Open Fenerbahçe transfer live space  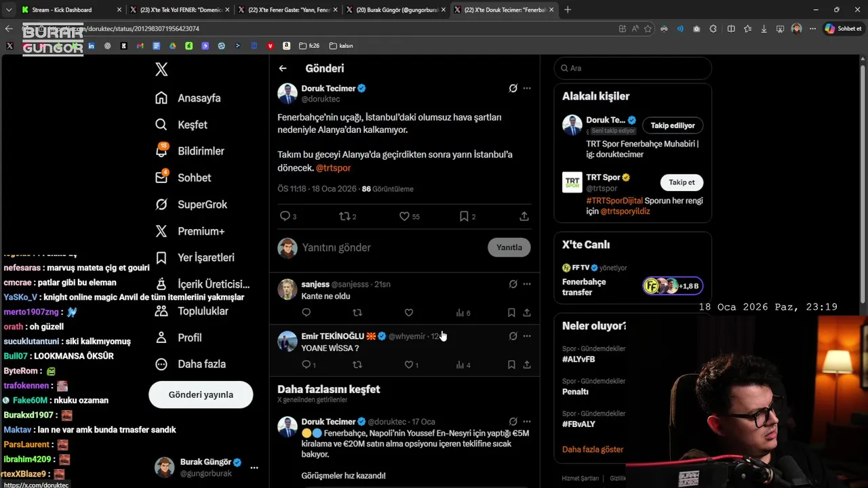[x=633, y=287]
